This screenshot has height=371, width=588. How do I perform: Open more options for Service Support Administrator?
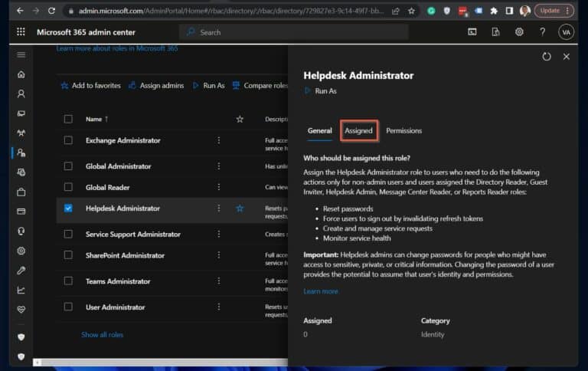point(219,234)
